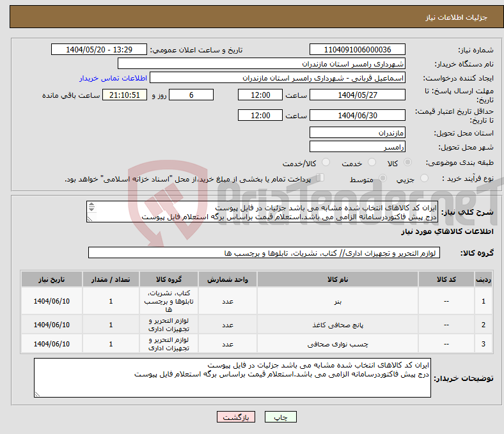Click price validity date 1404/06/30
The height and width of the screenshot is (434, 504).
(358, 115)
